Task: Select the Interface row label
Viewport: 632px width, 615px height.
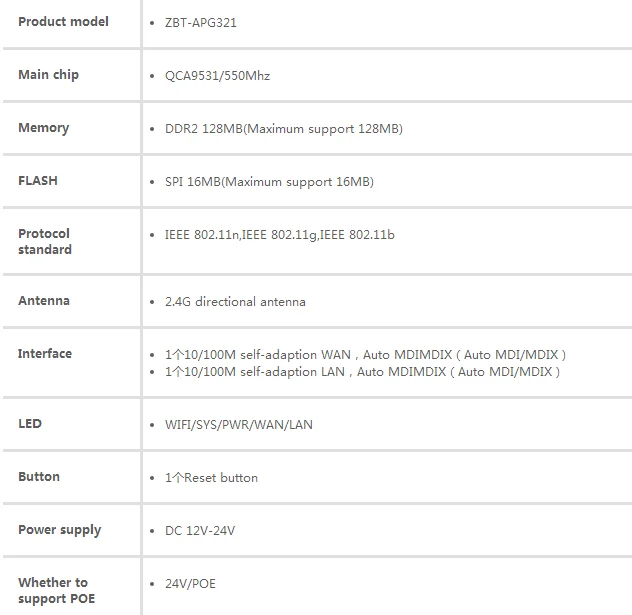Action: point(45,353)
